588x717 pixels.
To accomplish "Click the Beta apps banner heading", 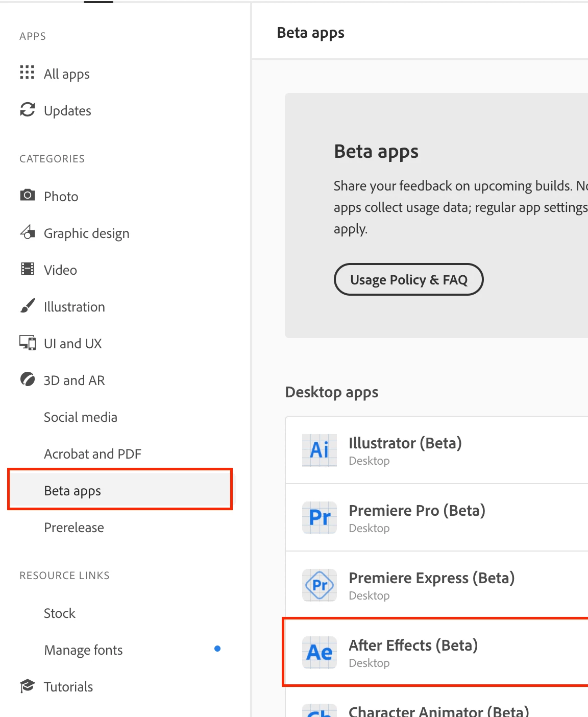I will pos(376,152).
